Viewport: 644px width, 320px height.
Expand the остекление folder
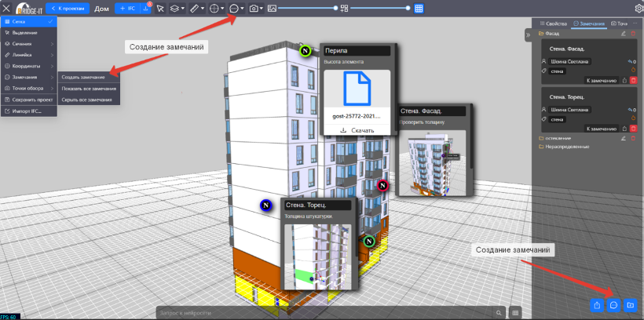pyautogui.click(x=555, y=138)
